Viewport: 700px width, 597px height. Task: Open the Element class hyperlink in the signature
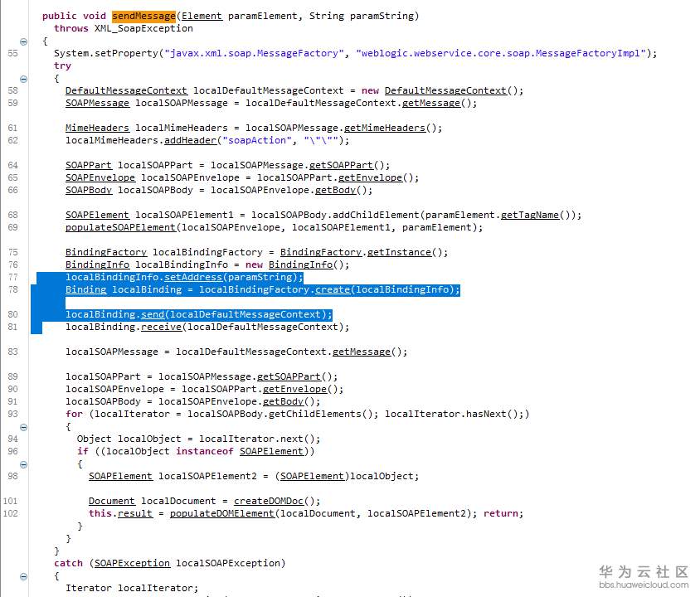[x=201, y=16]
